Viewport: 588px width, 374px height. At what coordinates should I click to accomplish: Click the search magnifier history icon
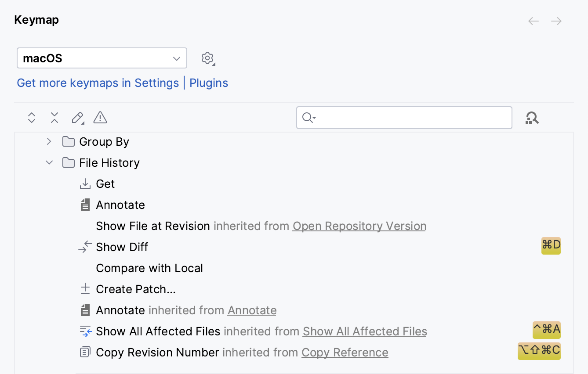point(309,118)
